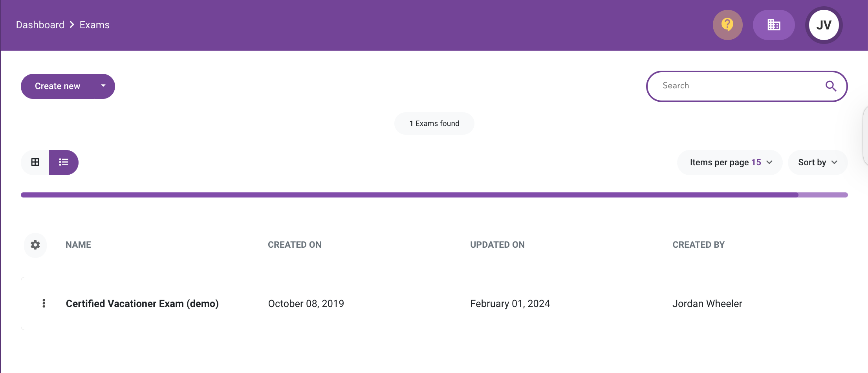
Task: Focus the Search input field
Action: pos(740,86)
